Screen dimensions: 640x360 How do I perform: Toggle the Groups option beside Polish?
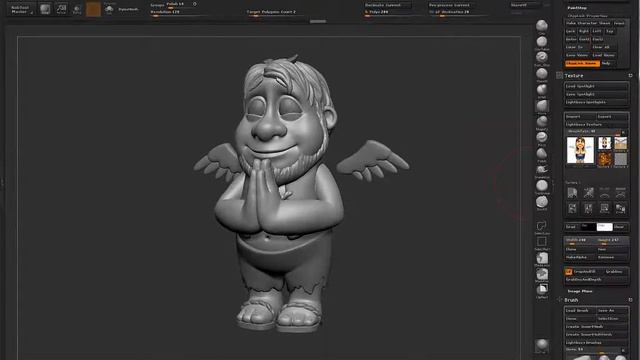click(157, 4)
